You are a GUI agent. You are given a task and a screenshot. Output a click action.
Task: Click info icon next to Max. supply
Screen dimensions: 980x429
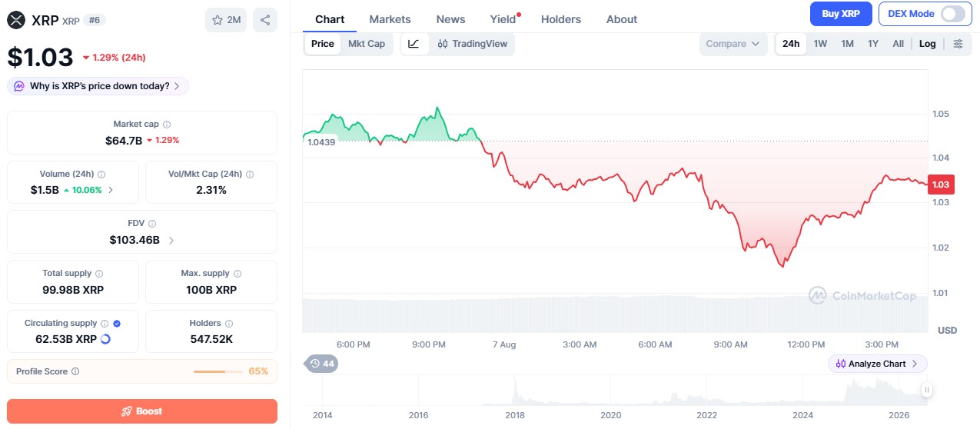click(x=238, y=273)
